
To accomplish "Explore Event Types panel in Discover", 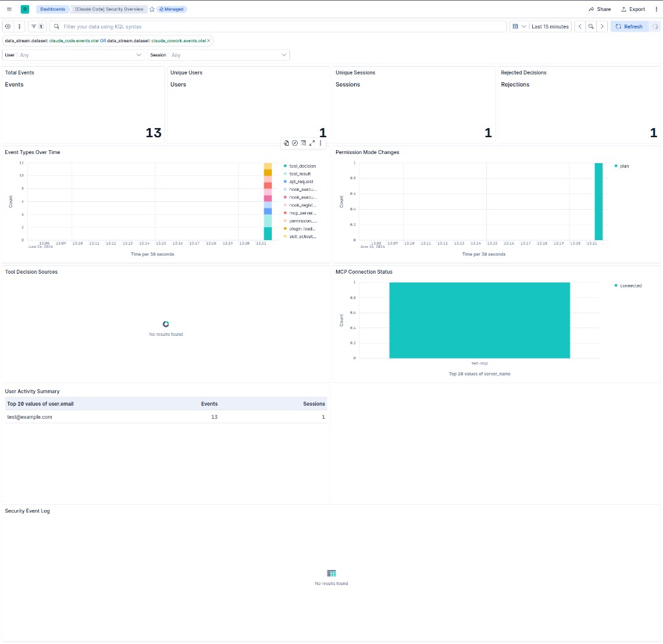I will tap(295, 143).
